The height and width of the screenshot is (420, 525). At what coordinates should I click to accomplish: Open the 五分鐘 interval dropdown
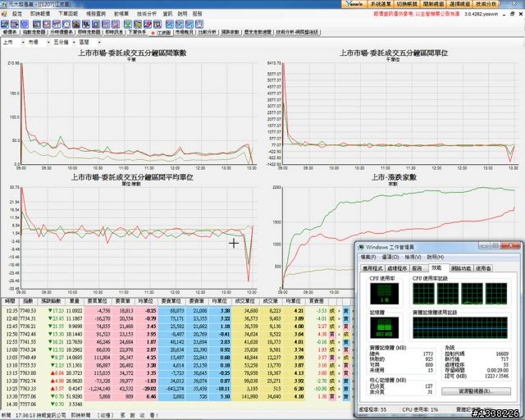64,42
